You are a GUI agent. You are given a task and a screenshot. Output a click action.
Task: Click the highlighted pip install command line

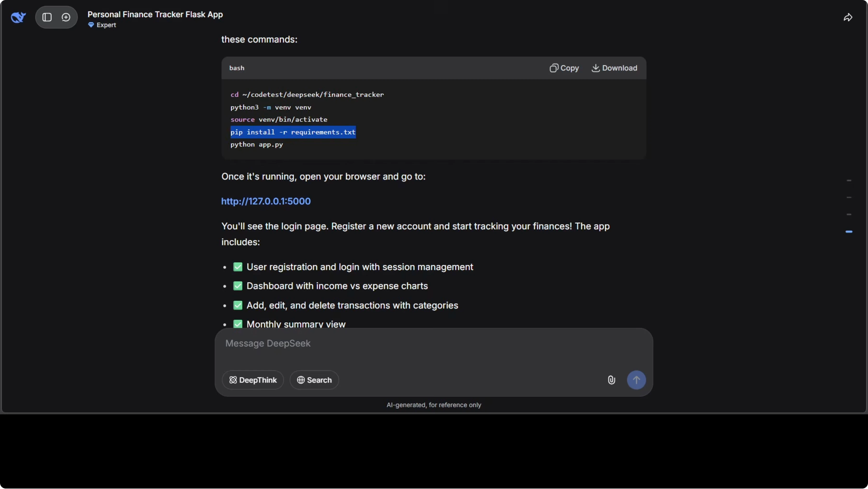pos(293,132)
